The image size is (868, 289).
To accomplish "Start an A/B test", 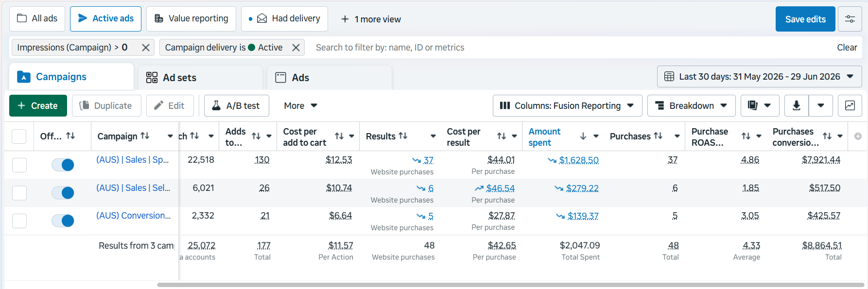I will (x=236, y=105).
